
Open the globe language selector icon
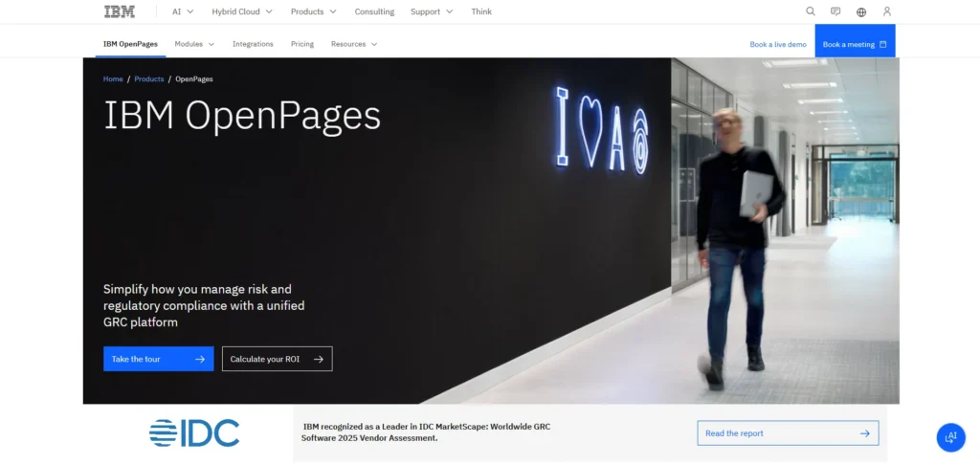(861, 11)
